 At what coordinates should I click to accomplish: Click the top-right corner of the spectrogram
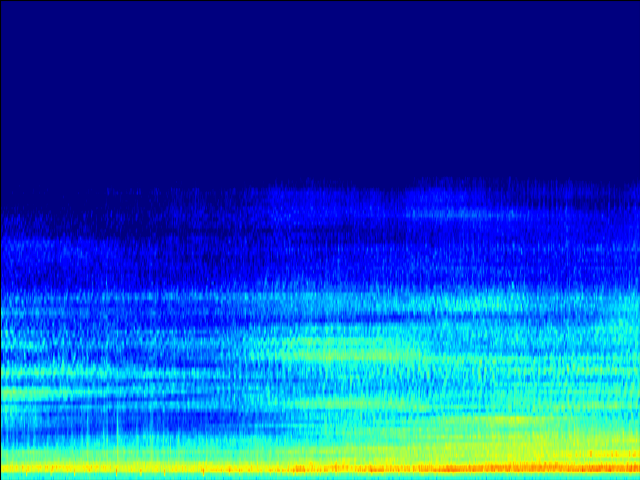637,2
